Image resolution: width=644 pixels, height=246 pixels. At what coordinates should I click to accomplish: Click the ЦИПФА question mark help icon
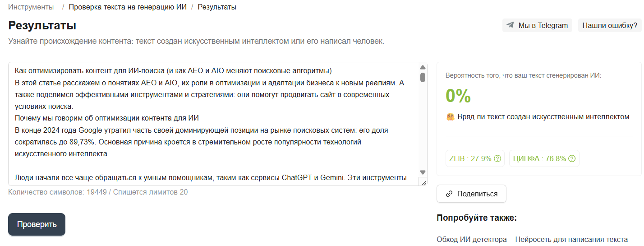572,158
